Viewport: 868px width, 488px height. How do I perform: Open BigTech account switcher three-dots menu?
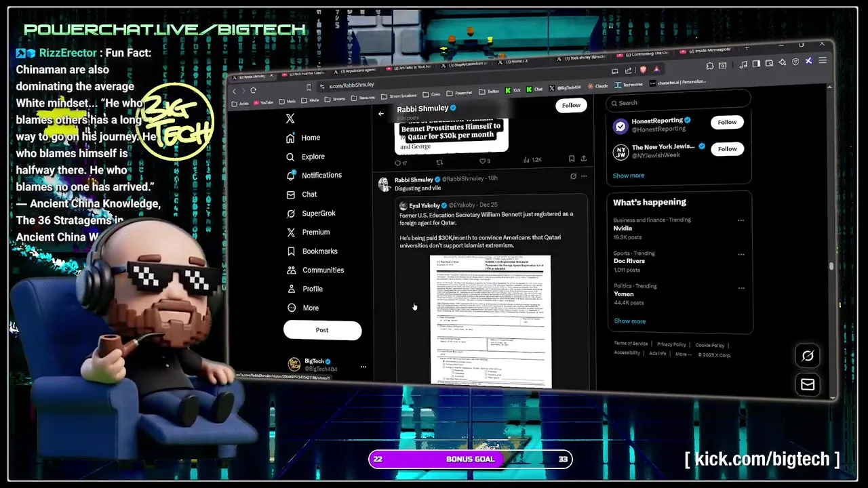click(363, 367)
